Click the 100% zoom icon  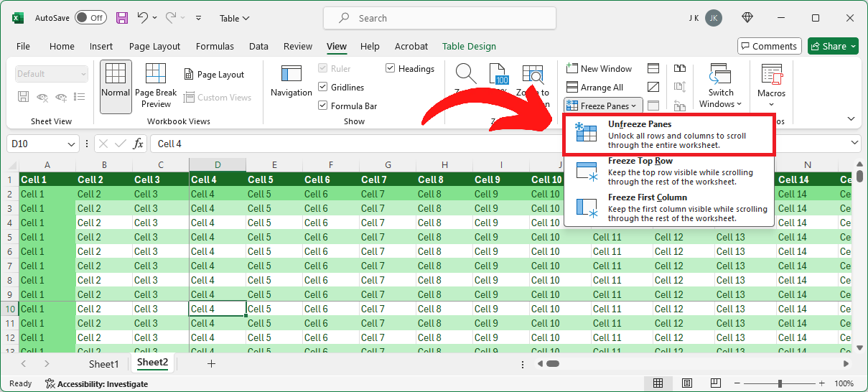pyautogui.click(x=499, y=74)
